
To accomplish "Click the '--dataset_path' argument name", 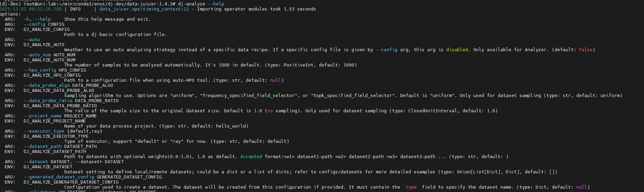I will [x=43, y=146].
